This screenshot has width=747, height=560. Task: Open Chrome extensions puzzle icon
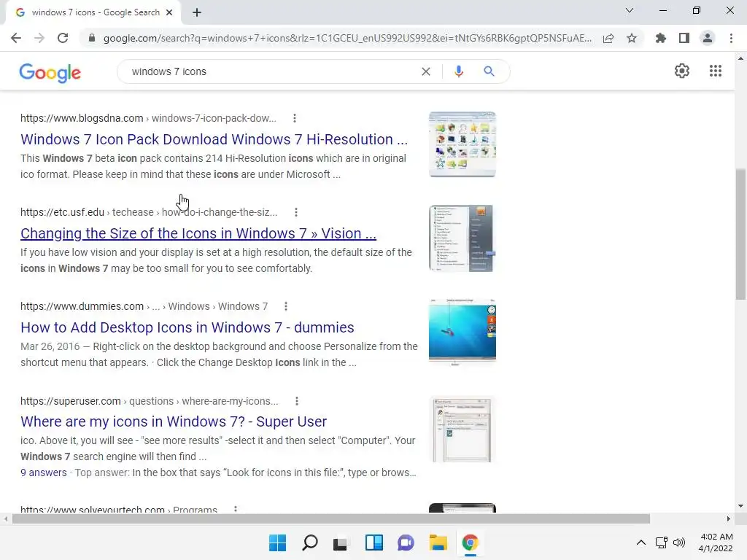tap(661, 38)
